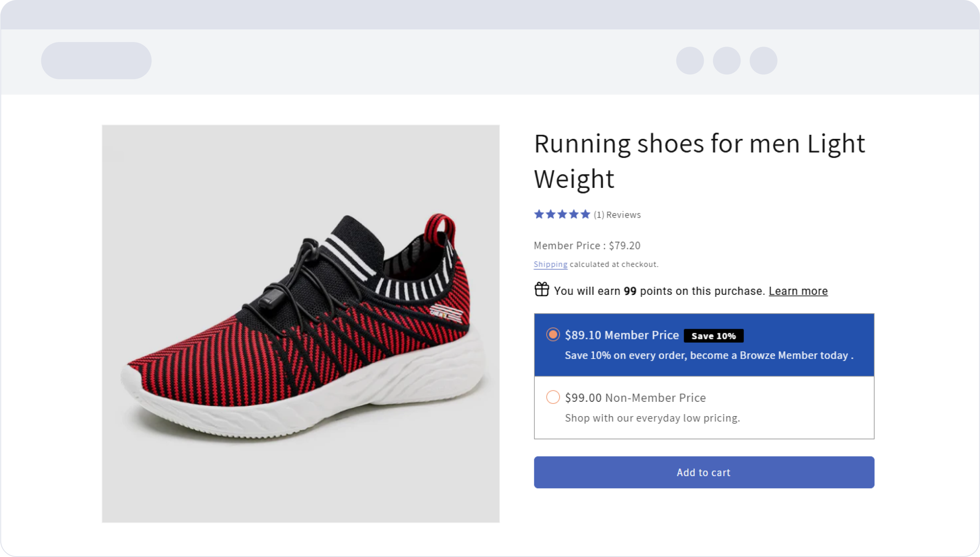
Task: Click the middle round header icon placeholder
Action: coord(727,61)
